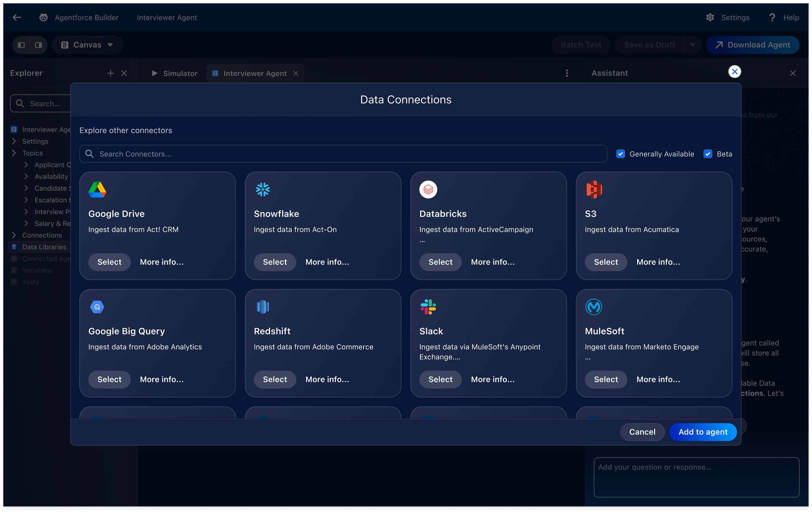
Task: Toggle the right panel layout icon
Action: click(38, 45)
